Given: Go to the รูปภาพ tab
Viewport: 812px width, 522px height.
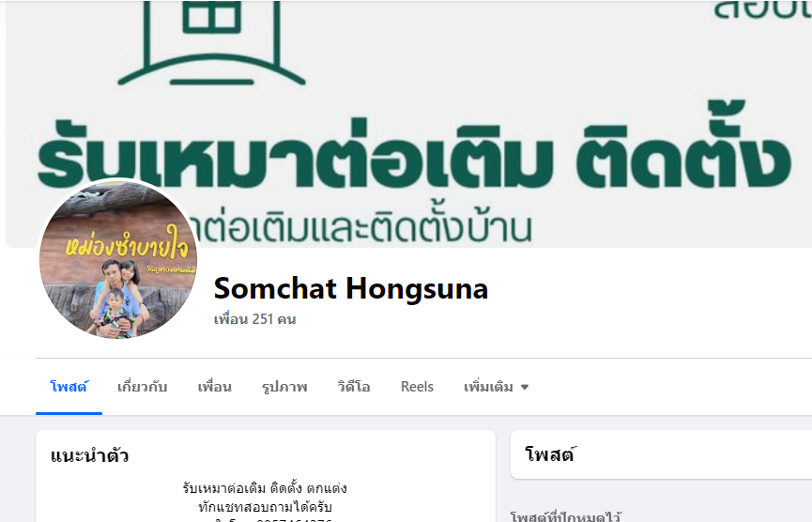Looking at the screenshot, I should point(284,387).
